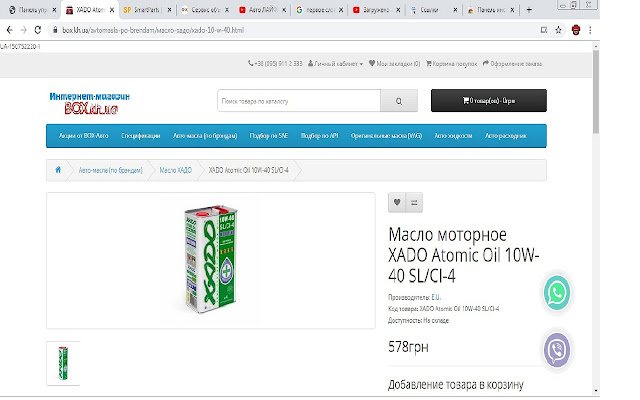Open the Chrome three-dot menu
The width and height of the screenshot is (640, 400).
590,30
